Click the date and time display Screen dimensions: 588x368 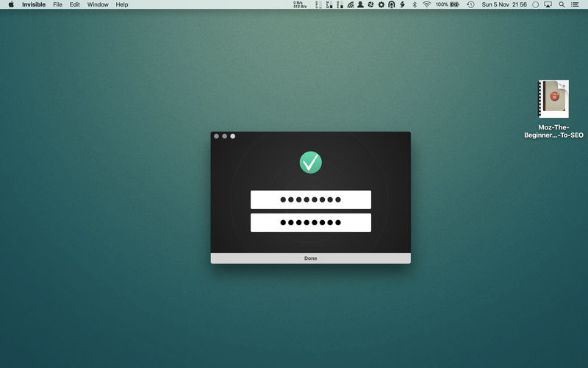(x=506, y=4)
